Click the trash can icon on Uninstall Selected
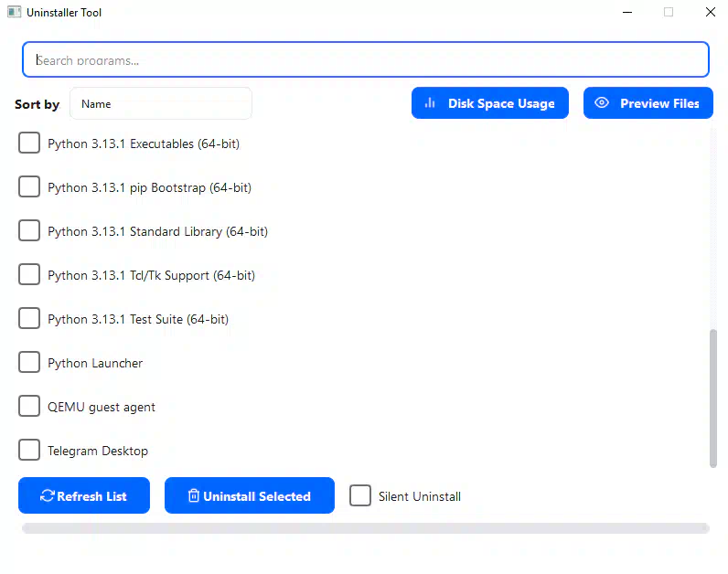 (x=193, y=496)
